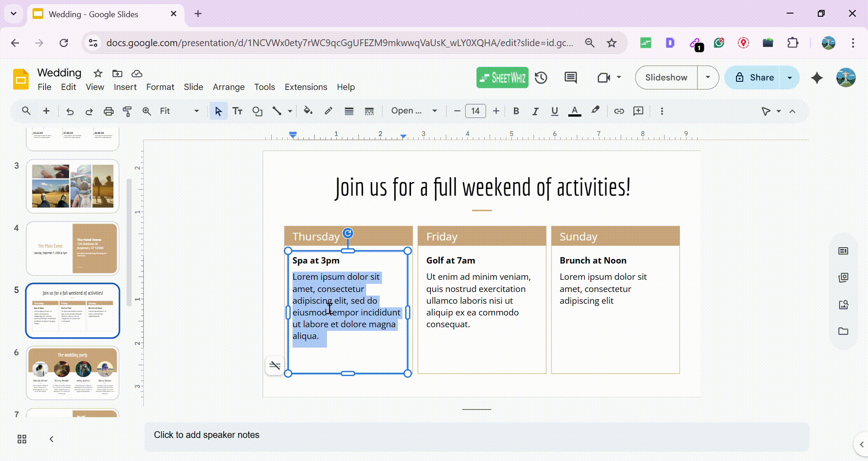Click the Gemini sparkle icon
Image resolution: width=868 pixels, height=461 pixels.
click(x=817, y=78)
